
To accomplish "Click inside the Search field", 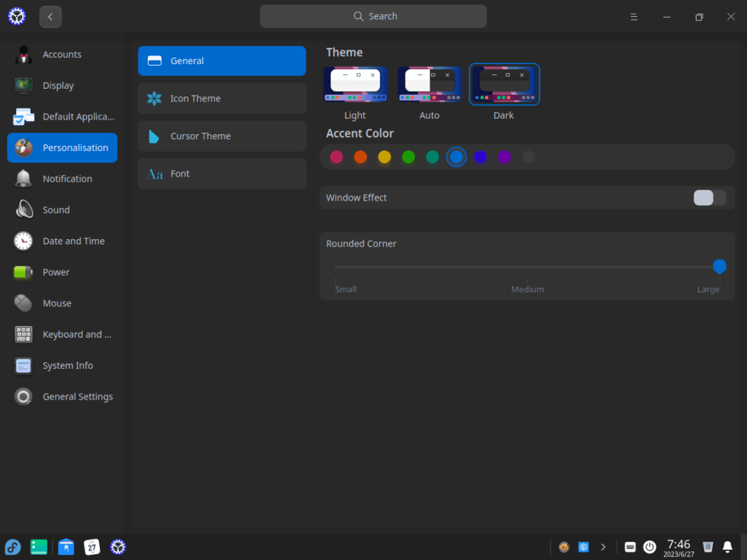I will click(373, 16).
